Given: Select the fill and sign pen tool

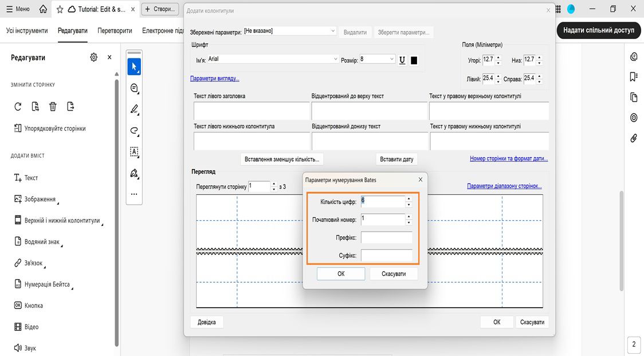Looking at the screenshot, I should [x=134, y=173].
